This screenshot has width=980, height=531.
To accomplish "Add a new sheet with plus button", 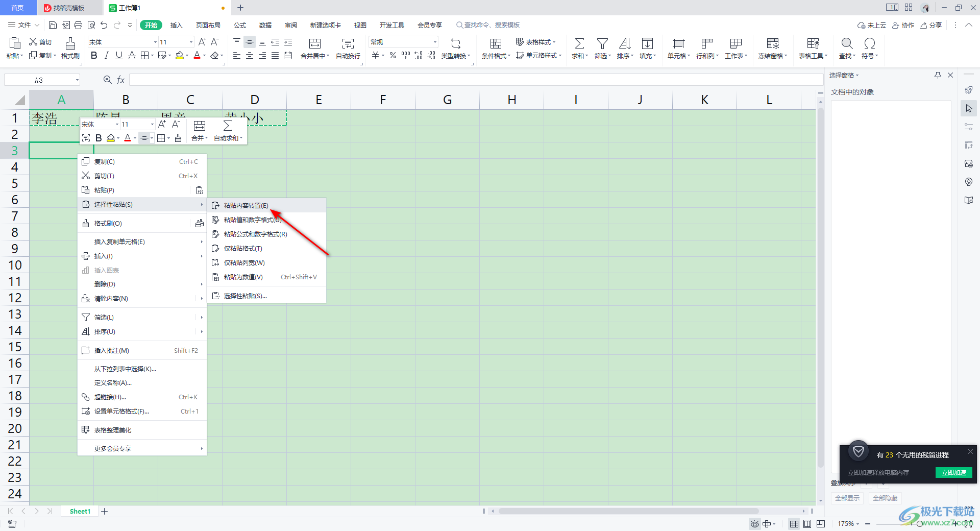I will pyautogui.click(x=105, y=511).
